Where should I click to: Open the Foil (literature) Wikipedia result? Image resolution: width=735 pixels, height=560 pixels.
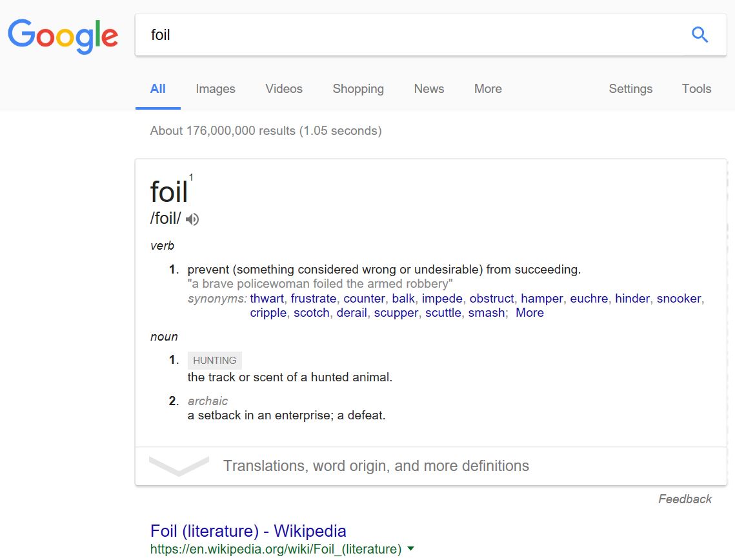tap(248, 531)
